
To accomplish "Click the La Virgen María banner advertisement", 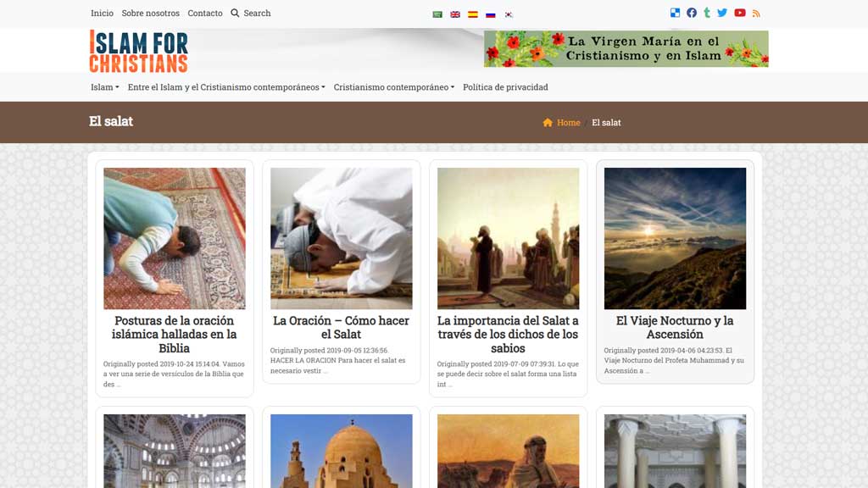I will click(626, 48).
